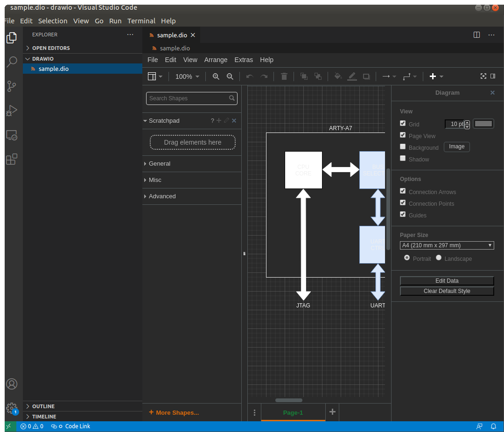
Task: Click the Zoom Out magnifier icon
Action: 230,77
